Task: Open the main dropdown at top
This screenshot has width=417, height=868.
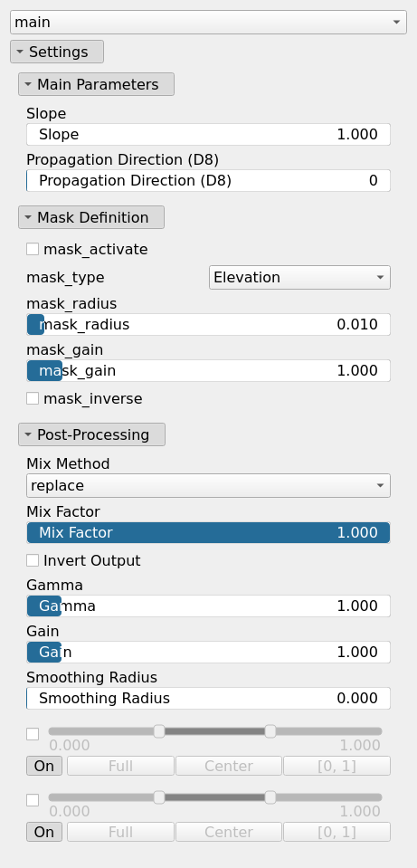Action: coord(208,22)
